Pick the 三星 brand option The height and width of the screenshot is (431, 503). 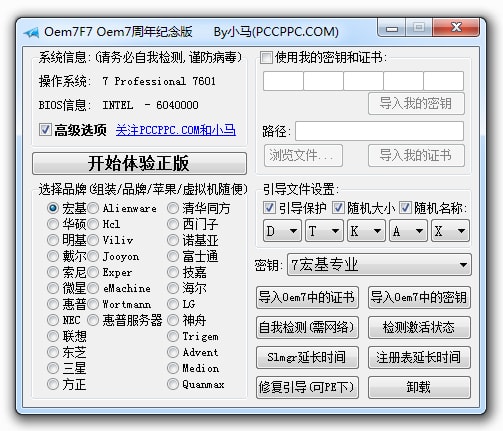(x=53, y=368)
